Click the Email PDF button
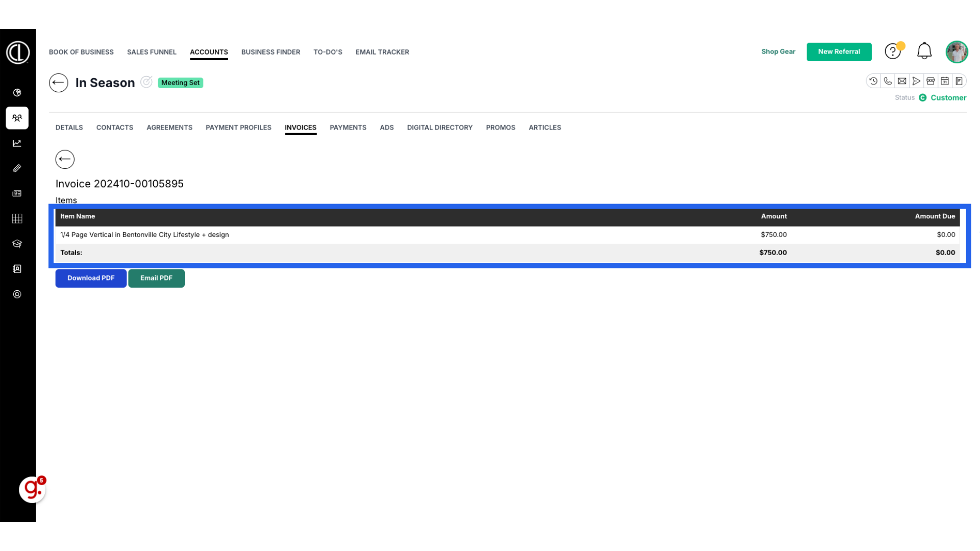The height and width of the screenshot is (551, 980). click(156, 278)
